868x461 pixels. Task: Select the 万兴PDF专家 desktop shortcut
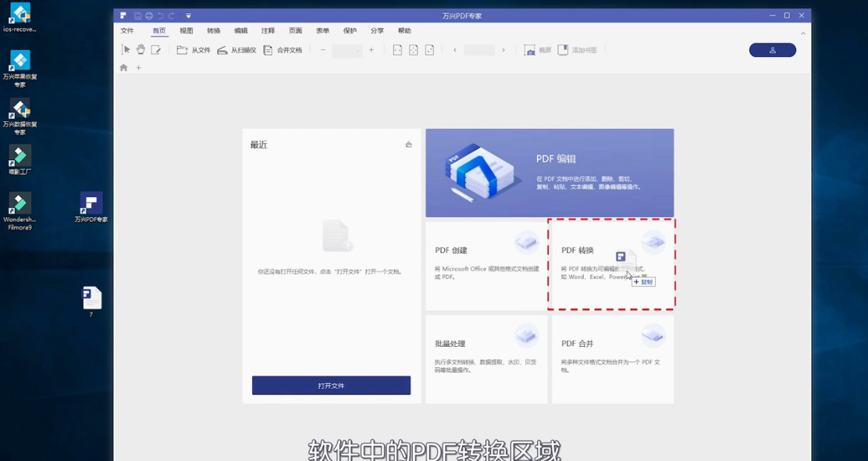coord(91,207)
